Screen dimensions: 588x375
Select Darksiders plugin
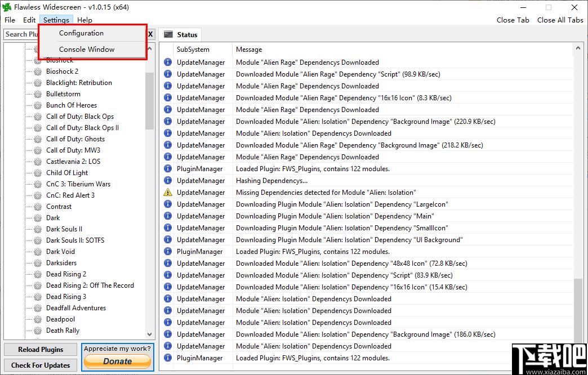61,262
